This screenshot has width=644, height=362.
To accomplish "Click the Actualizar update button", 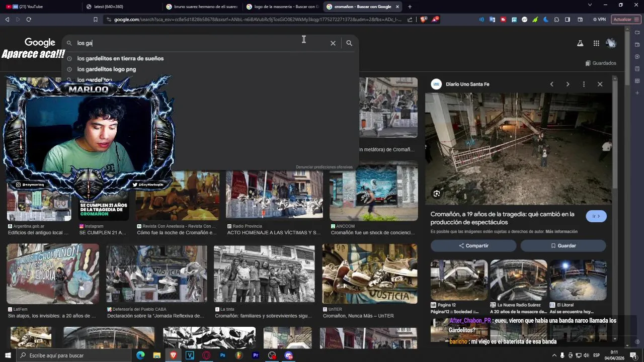I will tap(626, 20).
